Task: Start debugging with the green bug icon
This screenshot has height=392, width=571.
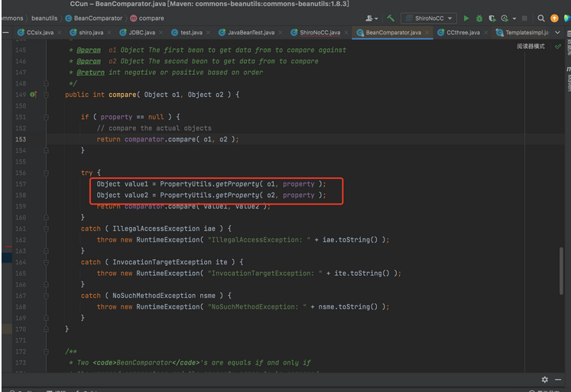Action: click(479, 18)
